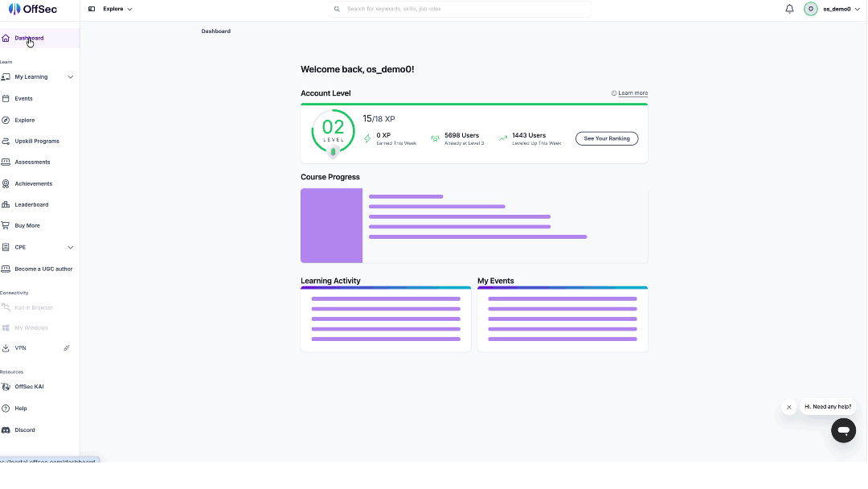This screenshot has width=868, height=489.
Task: Click the Learning Activity card
Action: (386, 319)
